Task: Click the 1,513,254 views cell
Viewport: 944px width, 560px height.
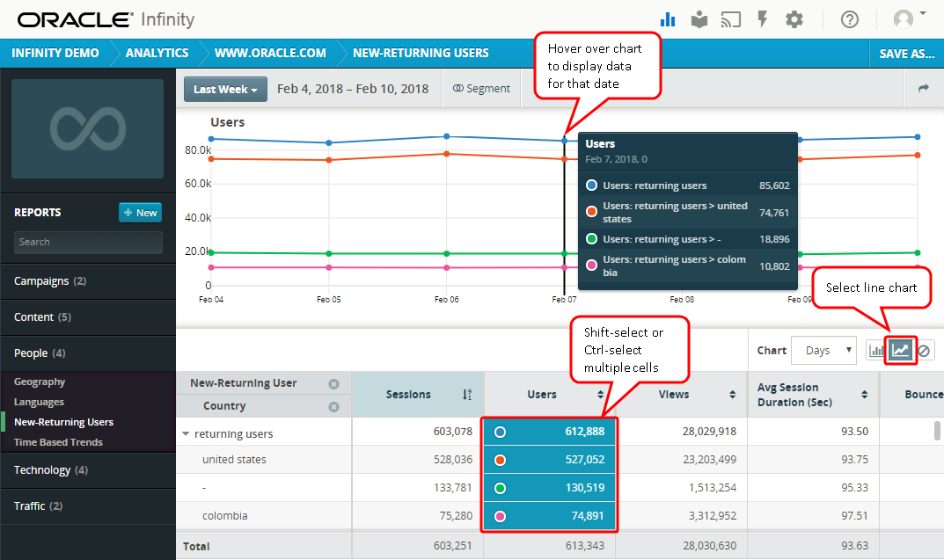Action: tap(681, 488)
